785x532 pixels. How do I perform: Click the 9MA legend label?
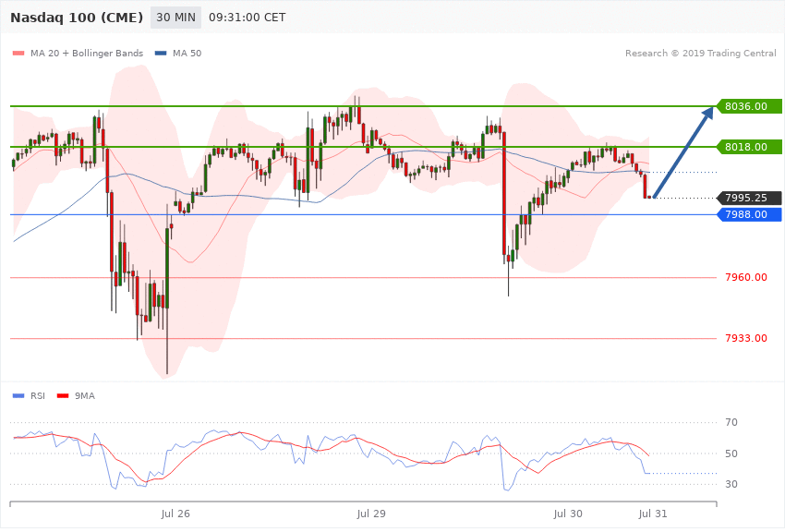[x=85, y=396]
